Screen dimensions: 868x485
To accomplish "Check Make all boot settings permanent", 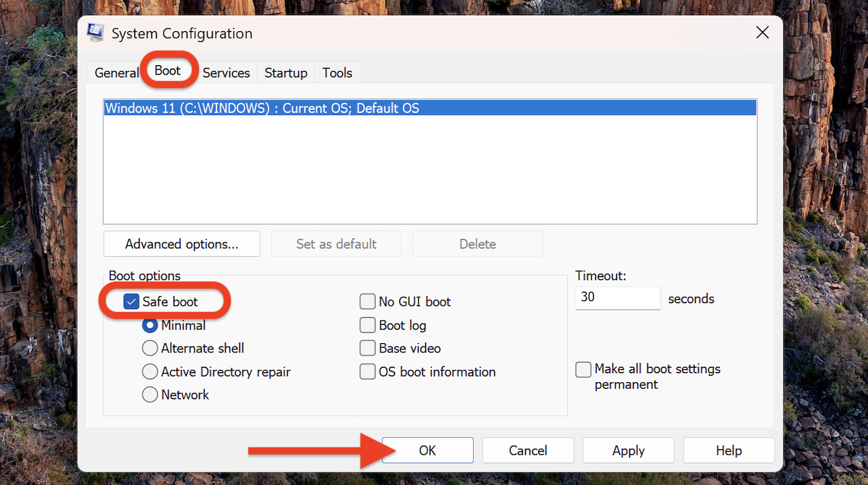I will [583, 369].
